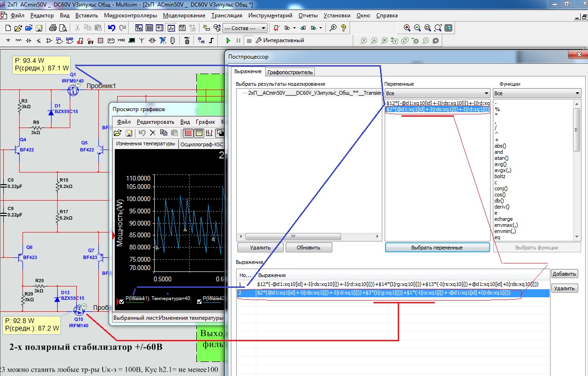Open the Find magnifier icon in toolbar
Screen dimensions: 588x376
click(333, 28)
